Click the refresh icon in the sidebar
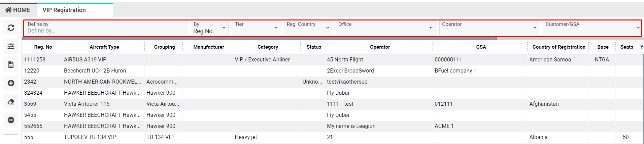 [11, 28]
